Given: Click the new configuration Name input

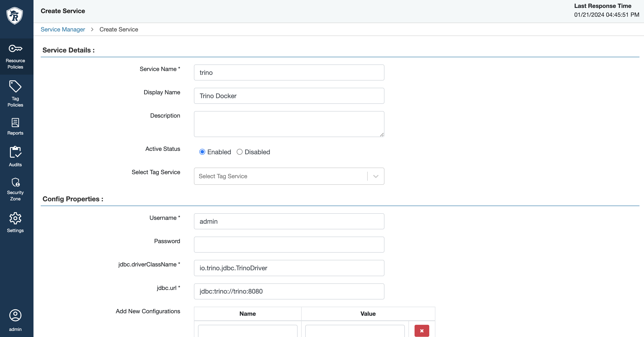Looking at the screenshot, I should (248, 330).
